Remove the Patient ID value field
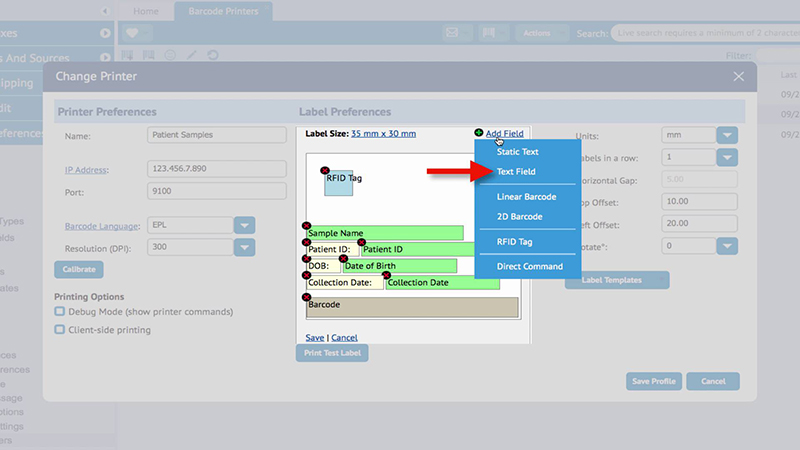 point(361,242)
